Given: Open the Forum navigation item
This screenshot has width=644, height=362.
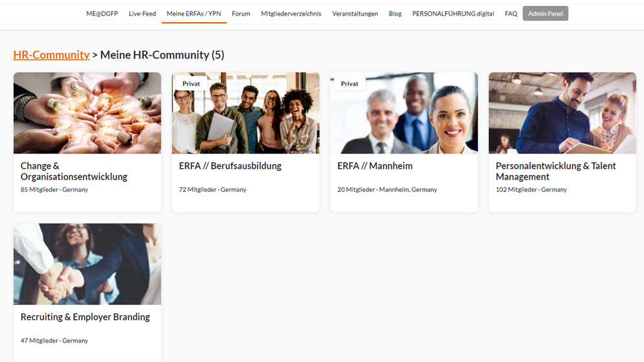Looking at the screenshot, I should tap(241, 14).
